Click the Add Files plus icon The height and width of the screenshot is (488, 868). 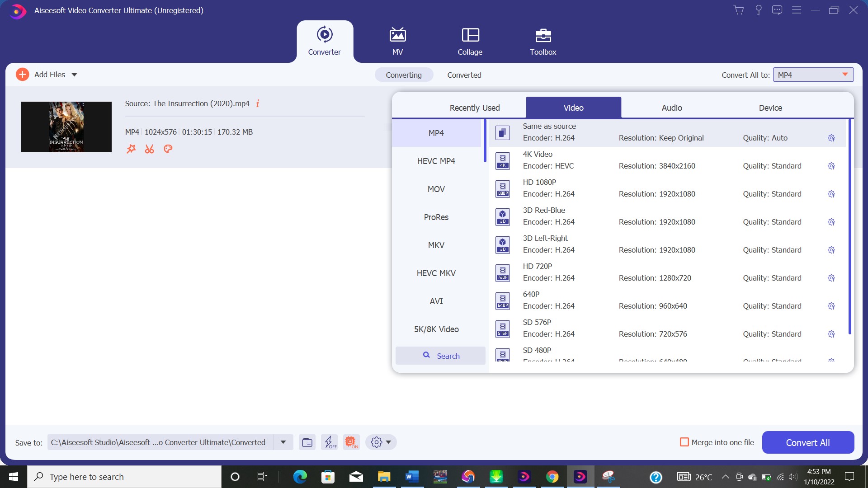coord(22,75)
